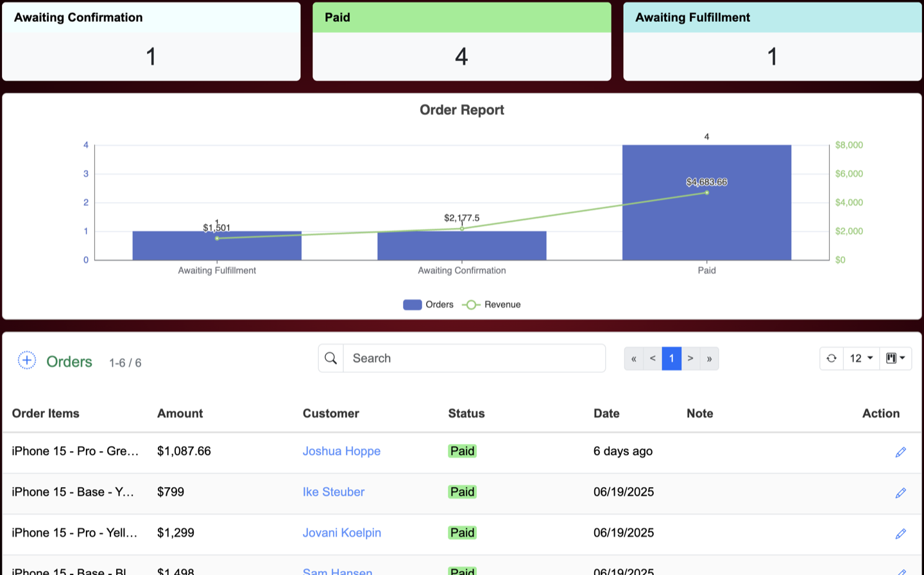Go to the previous page arrow

pyautogui.click(x=653, y=358)
